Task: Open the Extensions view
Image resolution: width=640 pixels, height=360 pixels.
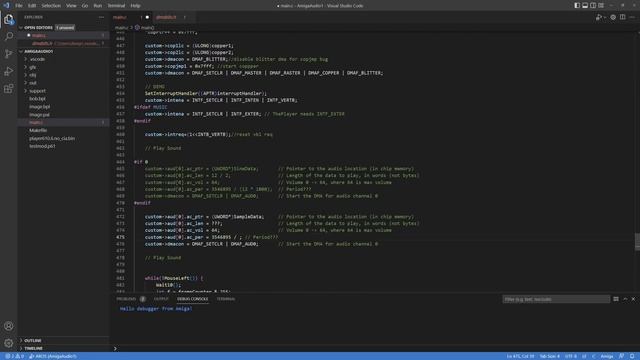Action: click(x=9, y=89)
